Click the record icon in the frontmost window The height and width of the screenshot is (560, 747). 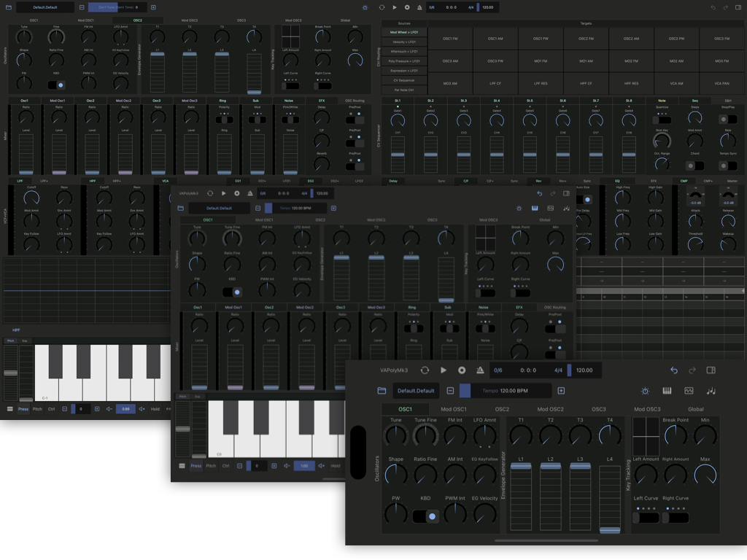(x=462, y=370)
